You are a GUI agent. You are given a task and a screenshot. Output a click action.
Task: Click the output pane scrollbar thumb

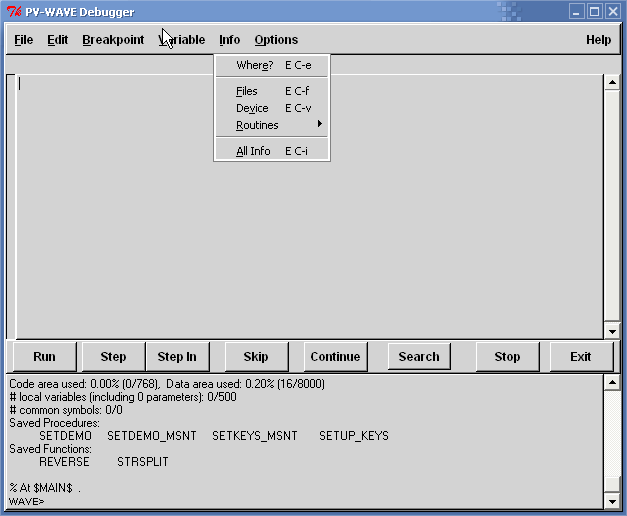pyautogui.click(x=612, y=484)
